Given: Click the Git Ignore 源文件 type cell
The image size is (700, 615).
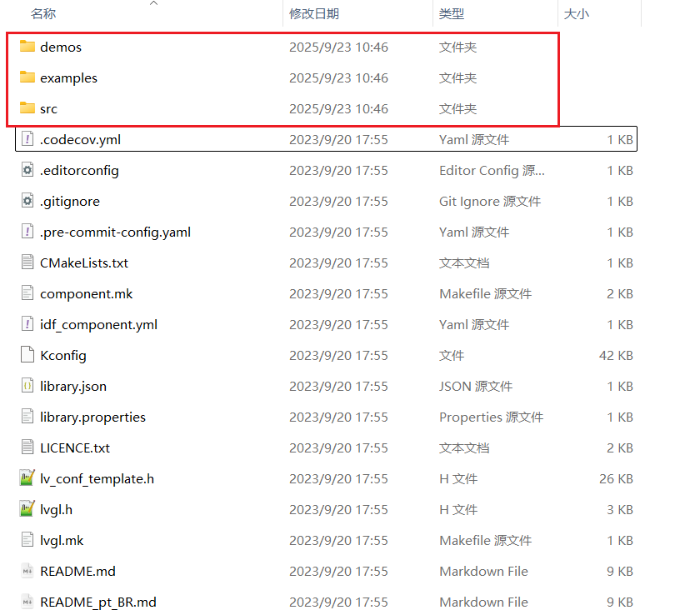Looking at the screenshot, I should pyautogui.click(x=490, y=202).
